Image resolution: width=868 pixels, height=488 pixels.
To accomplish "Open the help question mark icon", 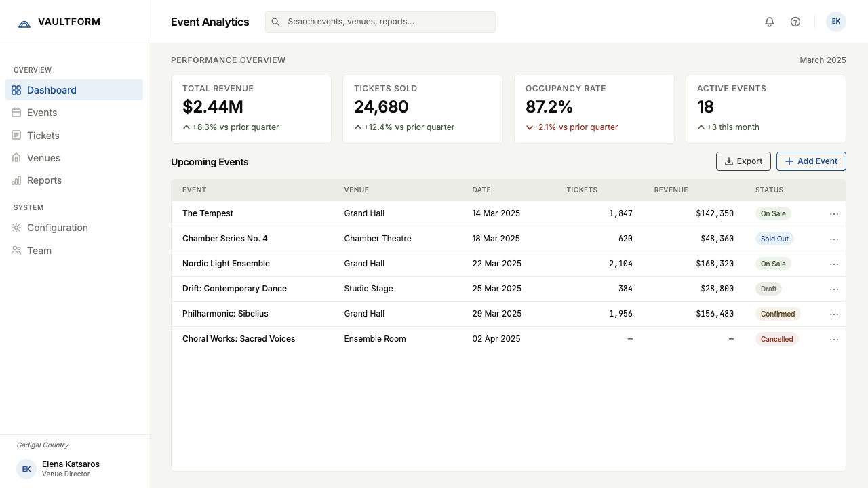I will click(x=795, y=22).
